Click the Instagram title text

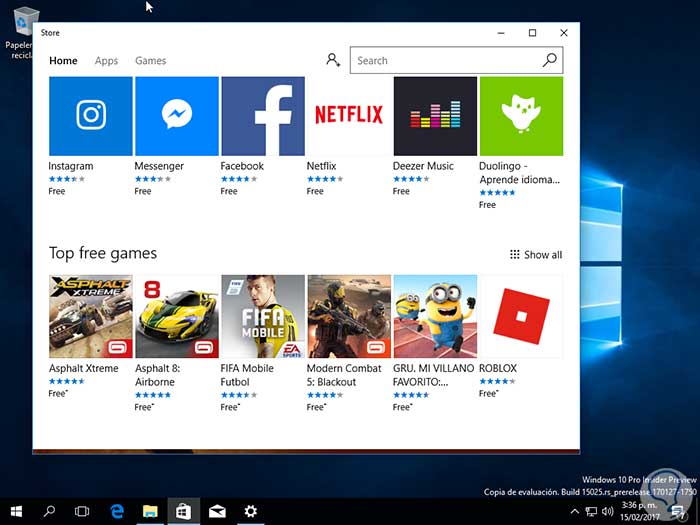(71, 166)
